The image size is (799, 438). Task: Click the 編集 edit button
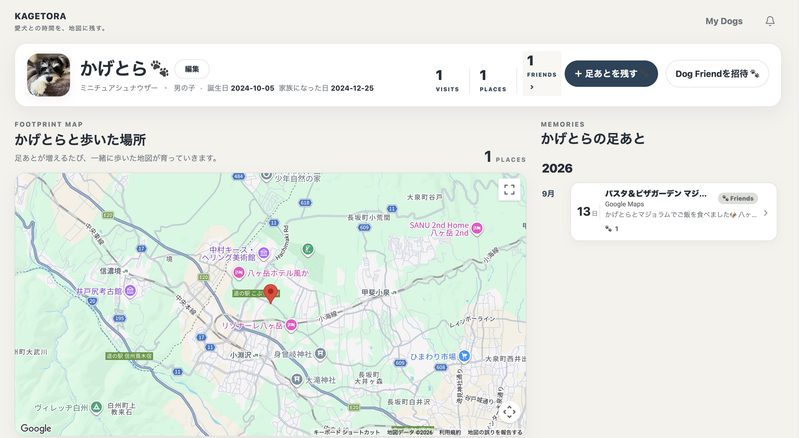point(192,69)
